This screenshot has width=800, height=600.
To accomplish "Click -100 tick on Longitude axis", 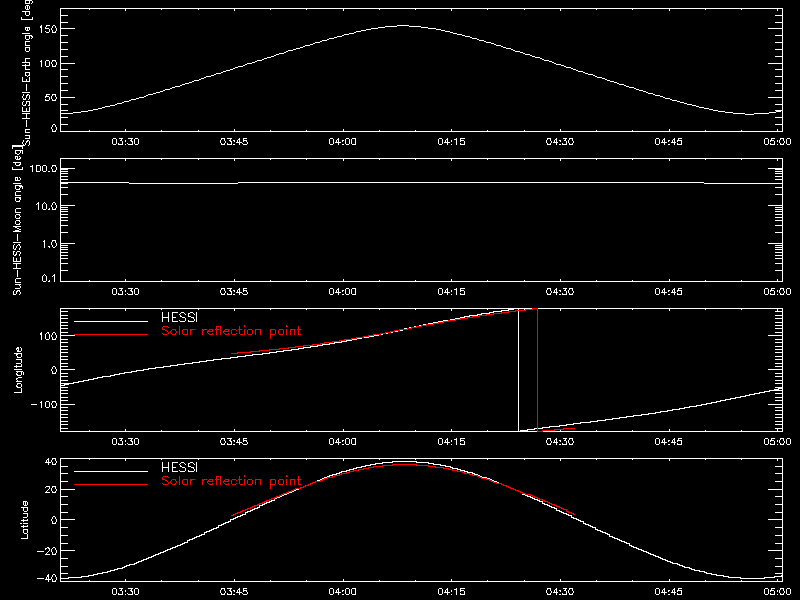I will [45, 404].
